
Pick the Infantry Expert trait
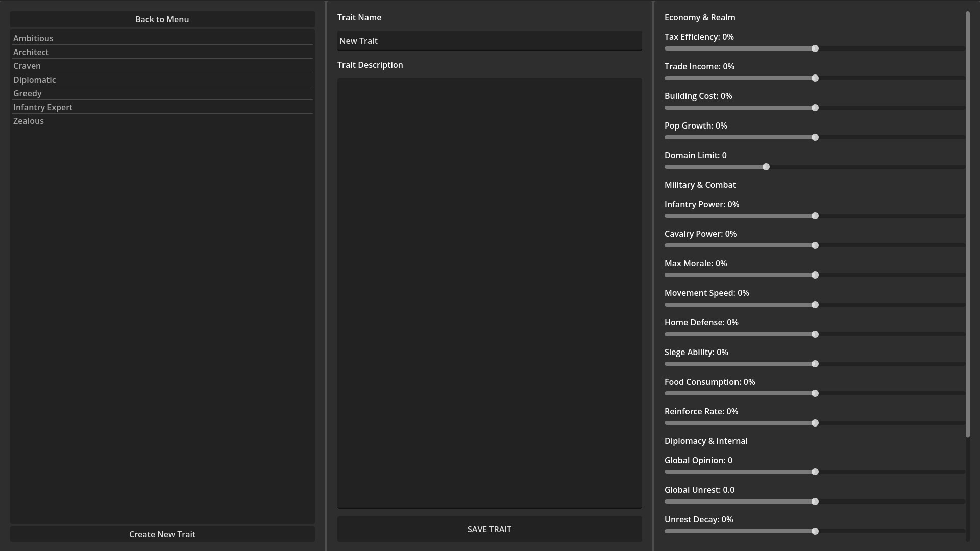click(43, 107)
